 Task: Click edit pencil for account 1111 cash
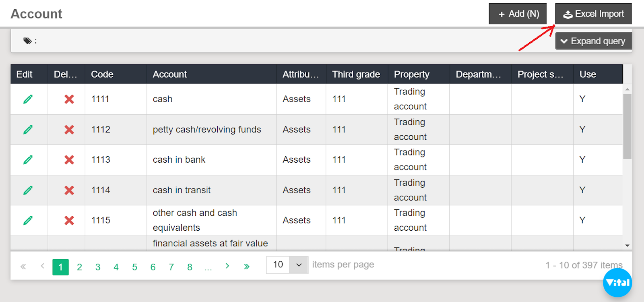point(28,99)
